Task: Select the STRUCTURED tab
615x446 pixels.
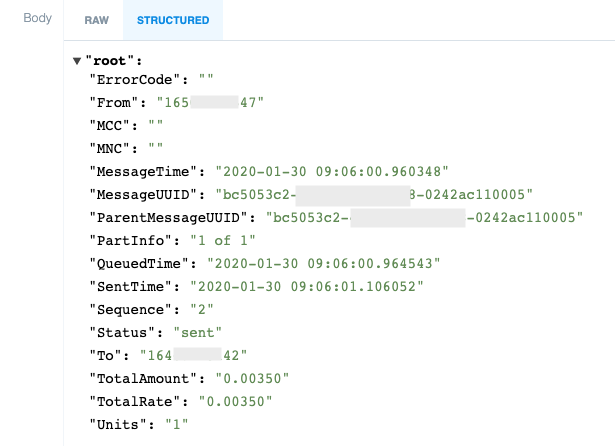Action: [173, 20]
